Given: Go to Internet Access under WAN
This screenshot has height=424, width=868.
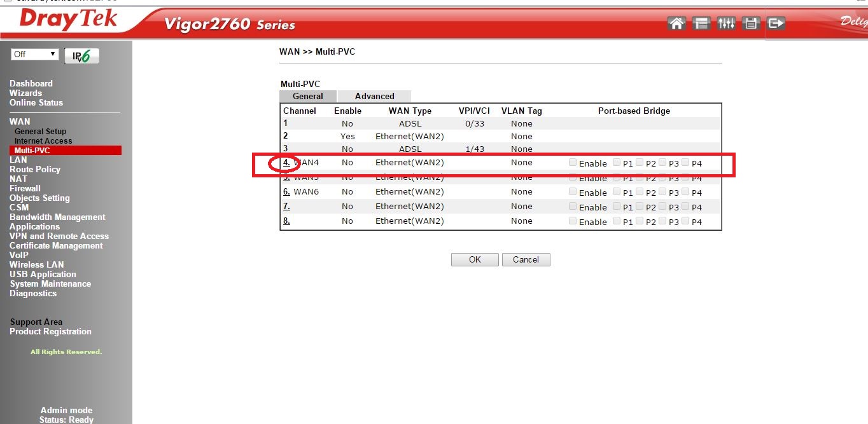Looking at the screenshot, I should click(x=43, y=141).
